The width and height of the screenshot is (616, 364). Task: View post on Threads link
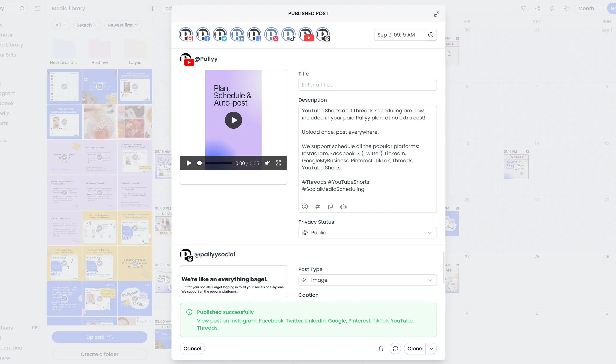207,328
